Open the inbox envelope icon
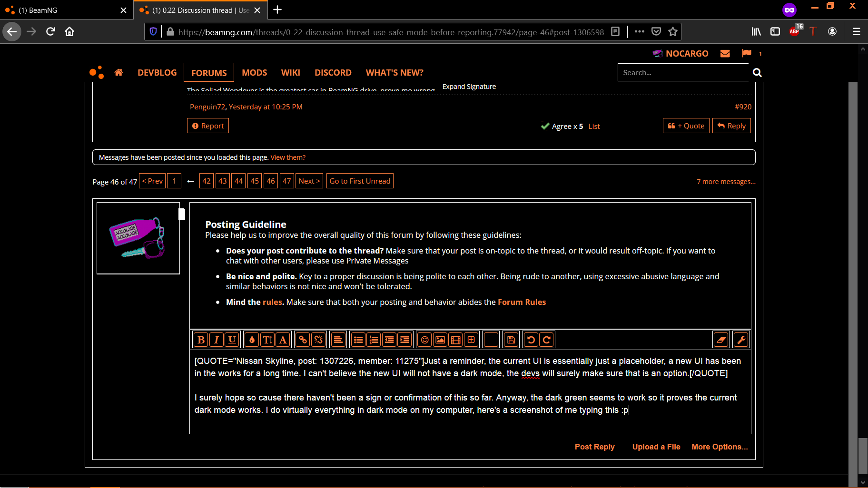This screenshot has width=868, height=488. coord(725,53)
